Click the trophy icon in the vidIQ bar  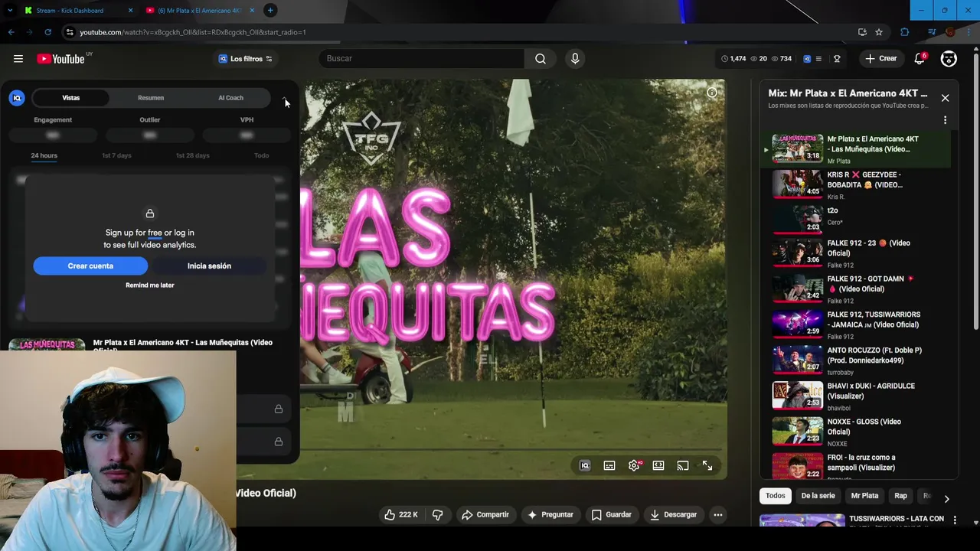837,59
